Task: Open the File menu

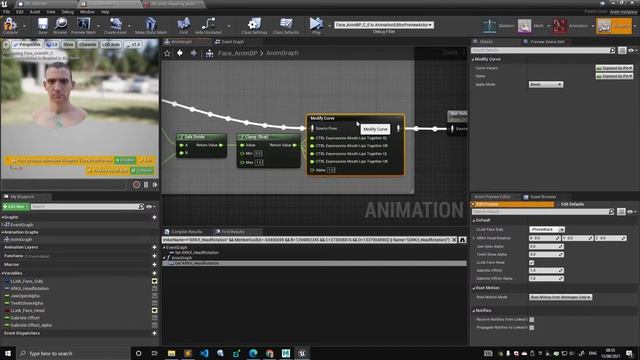Action: (x=7, y=12)
